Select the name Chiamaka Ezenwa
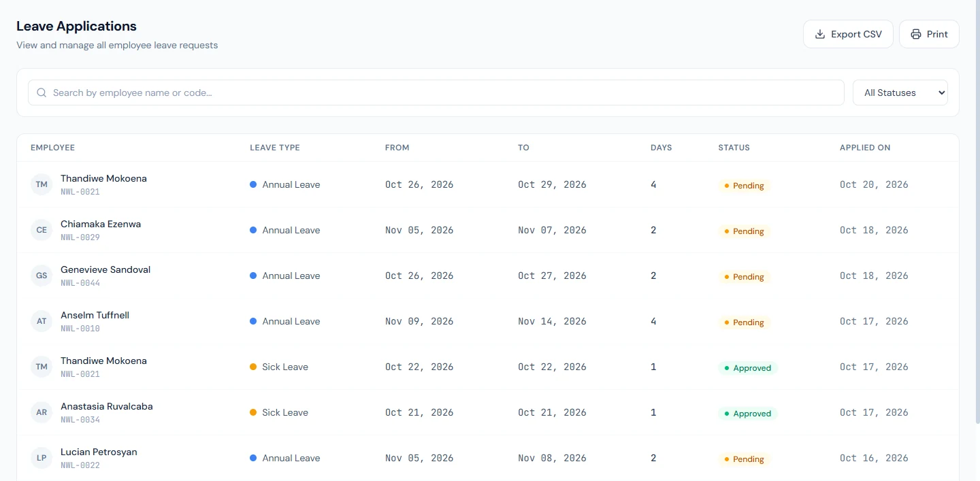Screen dimensions: 980x481 (x=101, y=224)
